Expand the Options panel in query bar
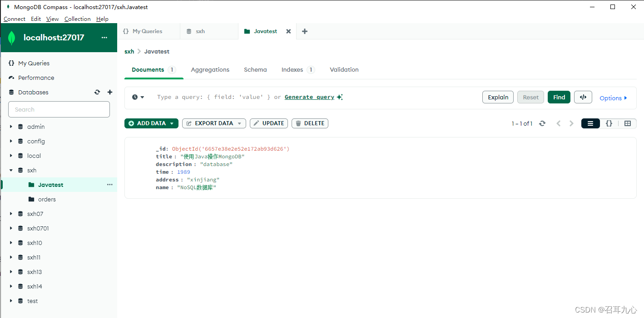Viewport: 644px width, 318px height. coord(613,98)
